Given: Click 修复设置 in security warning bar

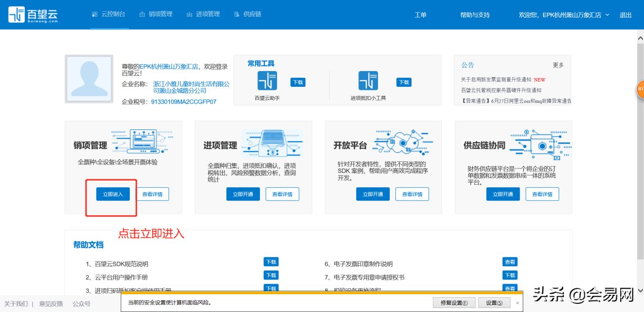Looking at the screenshot, I should [x=454, y=303].
